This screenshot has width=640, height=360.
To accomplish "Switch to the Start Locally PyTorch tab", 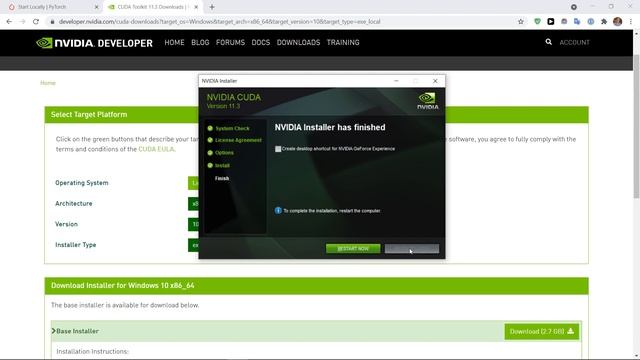I will coord(51,7).
